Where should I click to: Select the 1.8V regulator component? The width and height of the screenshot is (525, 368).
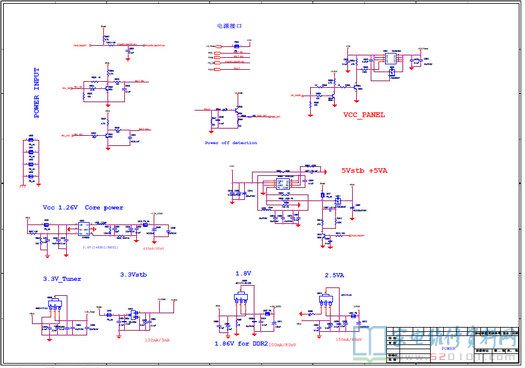(241, 297)
